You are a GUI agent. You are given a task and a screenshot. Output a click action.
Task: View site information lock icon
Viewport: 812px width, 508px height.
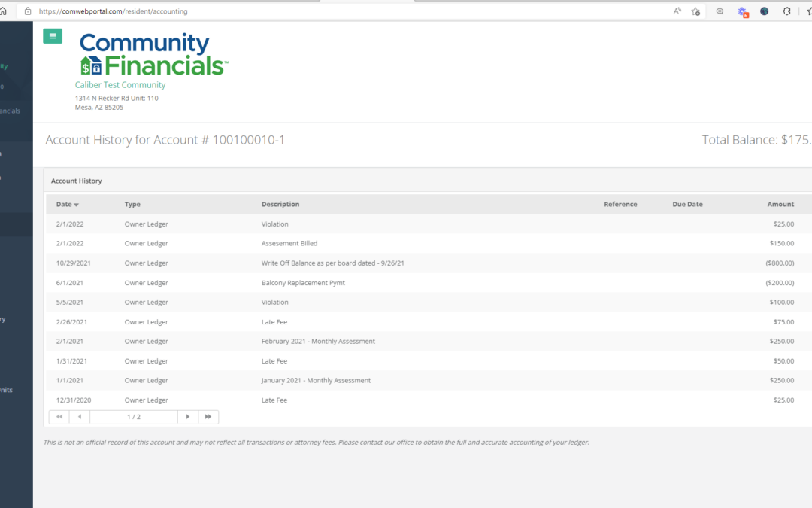28,11
